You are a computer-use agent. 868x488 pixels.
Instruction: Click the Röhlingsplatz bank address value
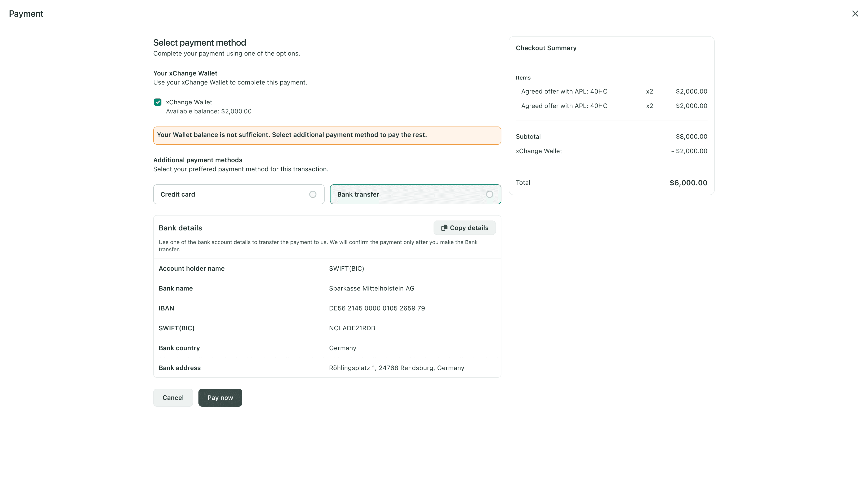pyautogui.click(x=397, y=368)
